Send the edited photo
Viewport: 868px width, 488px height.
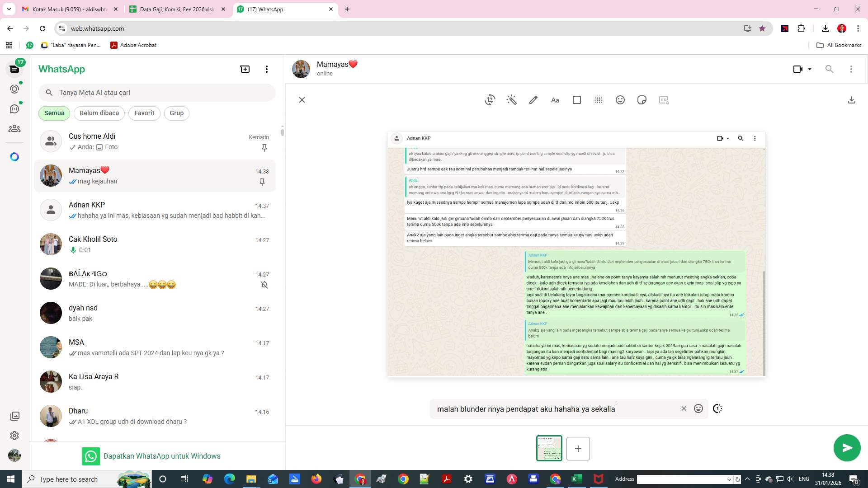(x=847, y=448)
